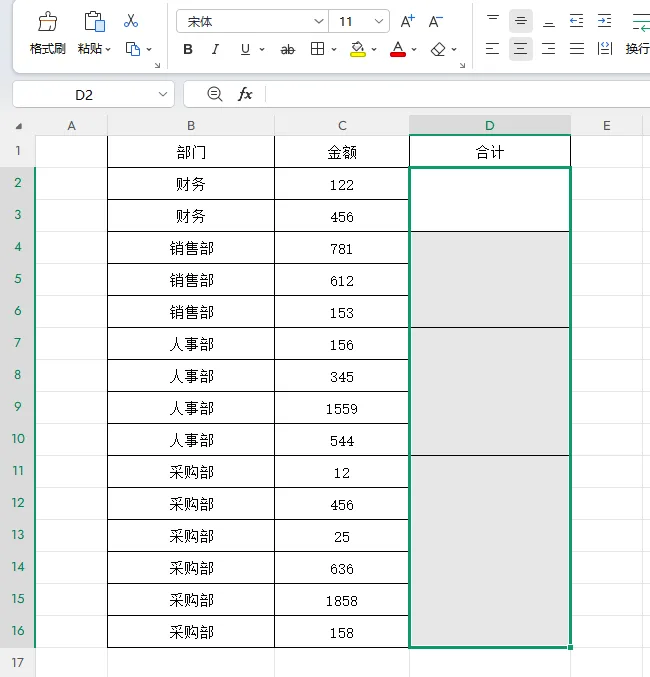Open the fill color dropdown arrow

coord(374,50)
